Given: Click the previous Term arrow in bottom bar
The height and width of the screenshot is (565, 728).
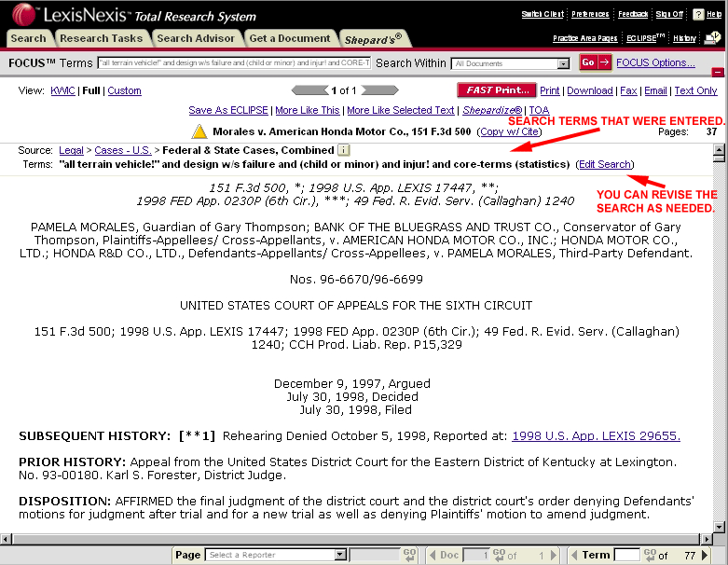Looking at the screenshot, I should coord(573,555).
